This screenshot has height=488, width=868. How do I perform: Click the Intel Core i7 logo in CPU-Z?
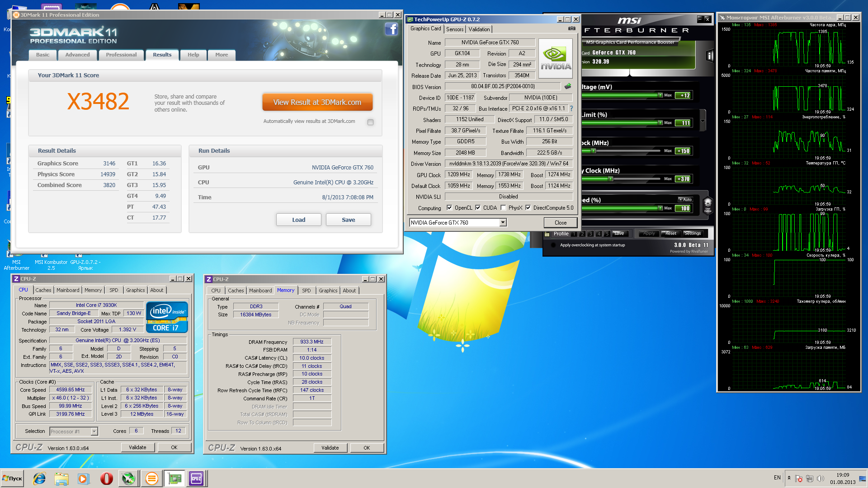166,317
